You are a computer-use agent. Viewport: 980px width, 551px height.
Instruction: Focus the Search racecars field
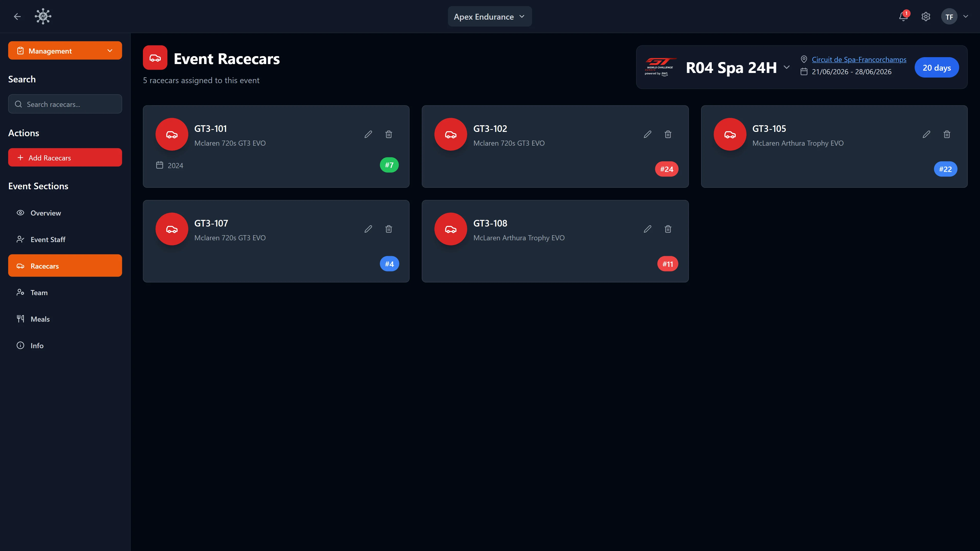pyautogui.click(x=65, y=104)
